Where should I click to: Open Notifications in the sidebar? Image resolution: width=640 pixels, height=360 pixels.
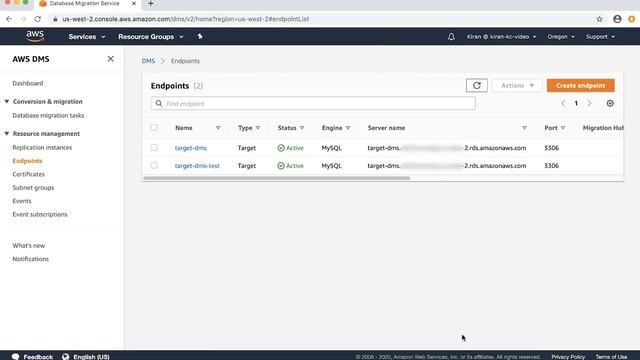[x=31, y=259]
